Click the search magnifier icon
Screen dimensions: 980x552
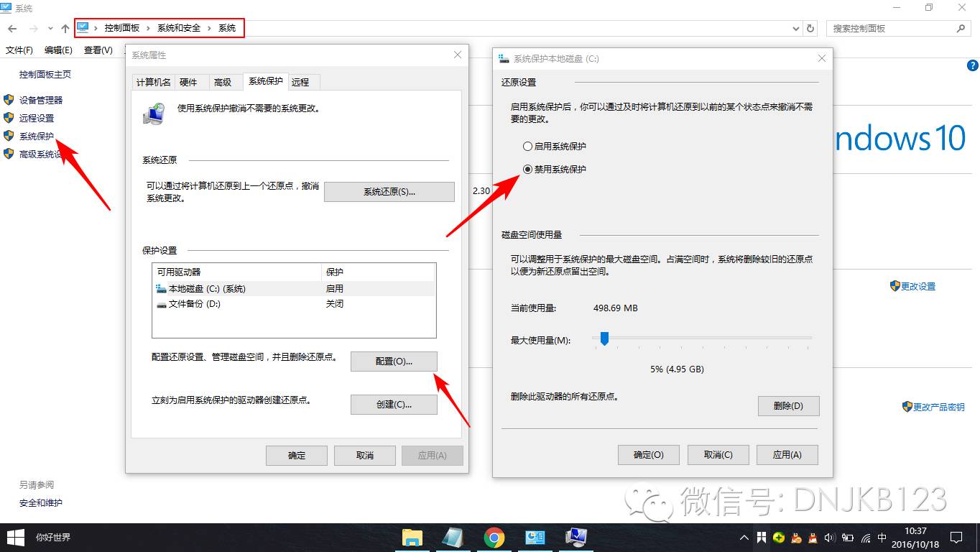point(961,29)
